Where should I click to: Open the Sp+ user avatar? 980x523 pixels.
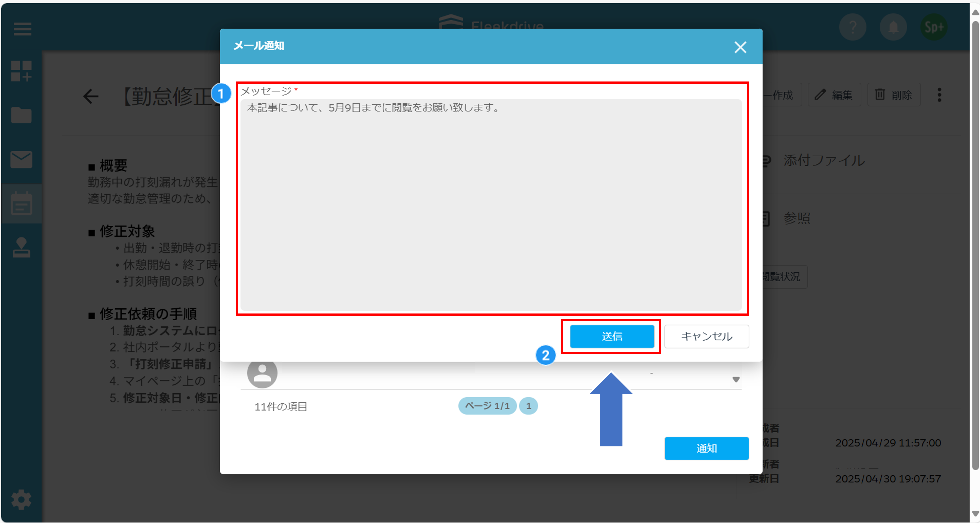pyautogui.click(x=934, y=27)
